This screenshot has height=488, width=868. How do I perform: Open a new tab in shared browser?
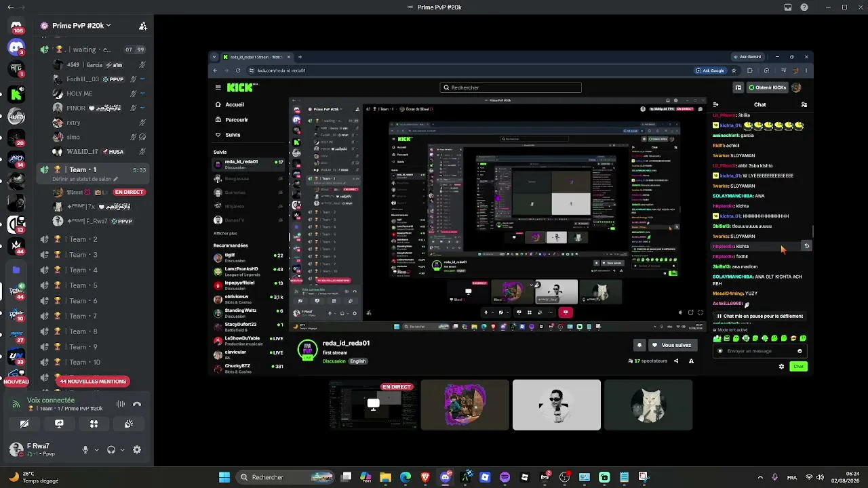(x=300, y=57)
